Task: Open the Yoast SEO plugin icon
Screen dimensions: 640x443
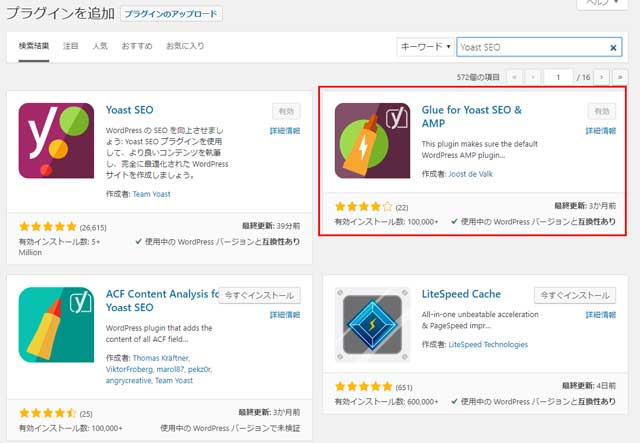Action: coord(56,140)
